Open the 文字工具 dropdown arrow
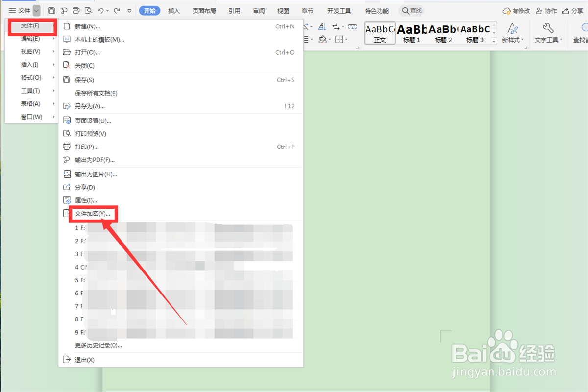Image resolution: width=588 pixels, height=392 pixels. point(561,40)
